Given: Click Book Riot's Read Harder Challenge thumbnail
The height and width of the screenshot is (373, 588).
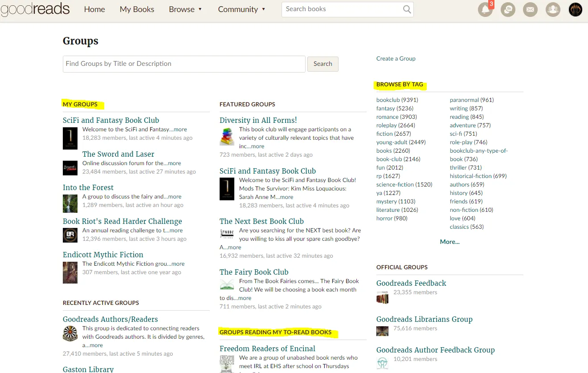Looking at the screenshot, I should click(70, 235).
